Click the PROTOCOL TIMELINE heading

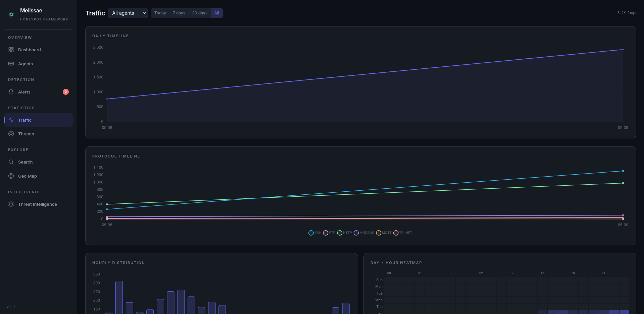coord(116,156)
